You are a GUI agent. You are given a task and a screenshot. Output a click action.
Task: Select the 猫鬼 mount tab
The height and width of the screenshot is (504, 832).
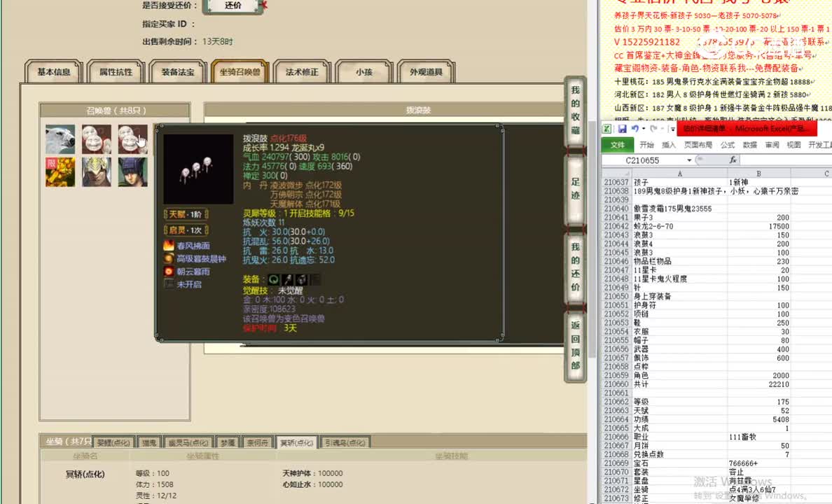(149, 442)
